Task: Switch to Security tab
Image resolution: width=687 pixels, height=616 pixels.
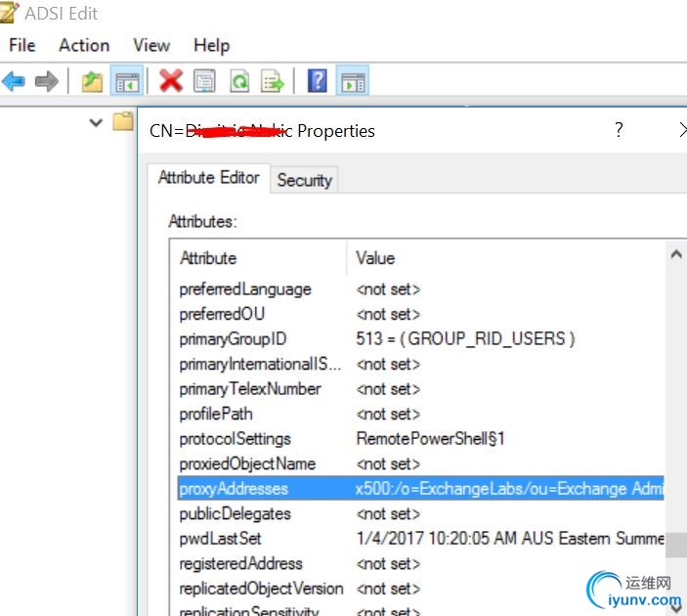Action: pos(305,180)
